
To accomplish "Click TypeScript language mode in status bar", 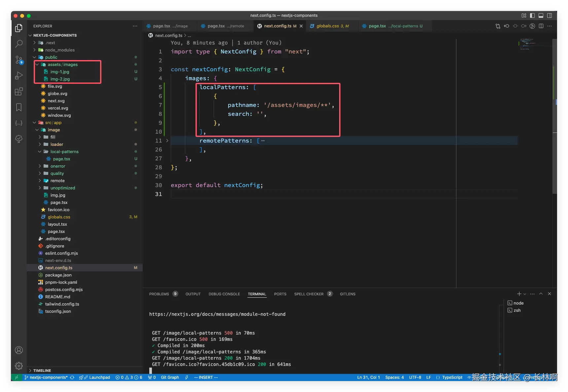I will point(452,377).
